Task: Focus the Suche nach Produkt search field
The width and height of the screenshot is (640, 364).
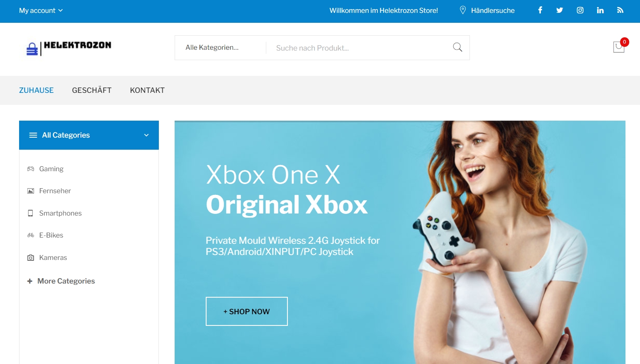Action: tap(359, 48)
